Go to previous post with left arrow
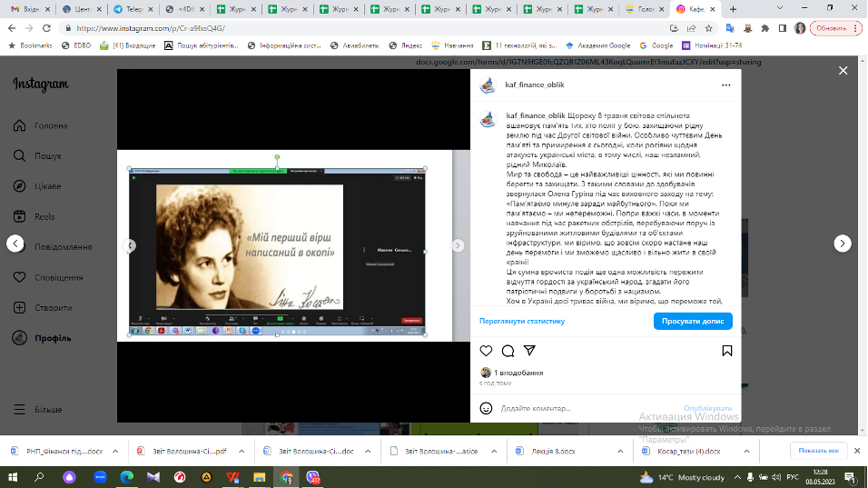The width and height of the screenshot is (868, 488). click(15, 244)
